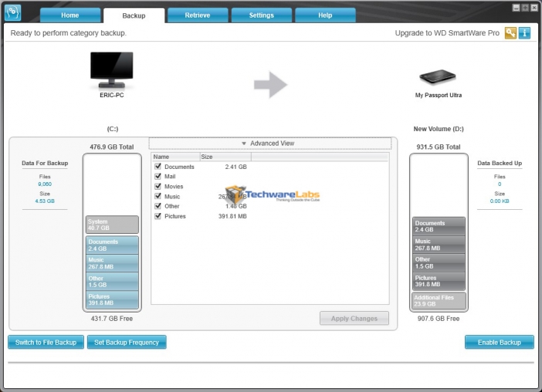Click the 431.7 GB Free label
This screenshot has height=392, width=542.
point(112,319)
